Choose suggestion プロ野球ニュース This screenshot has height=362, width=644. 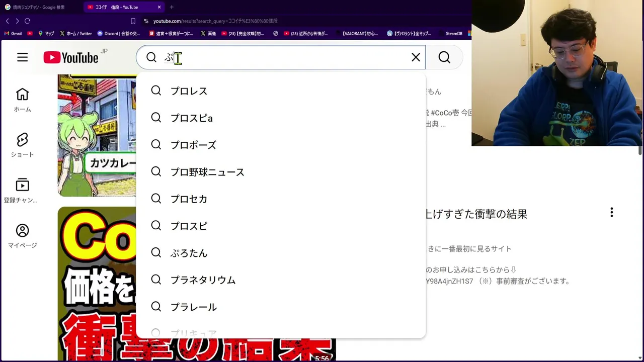pos(281,172)
